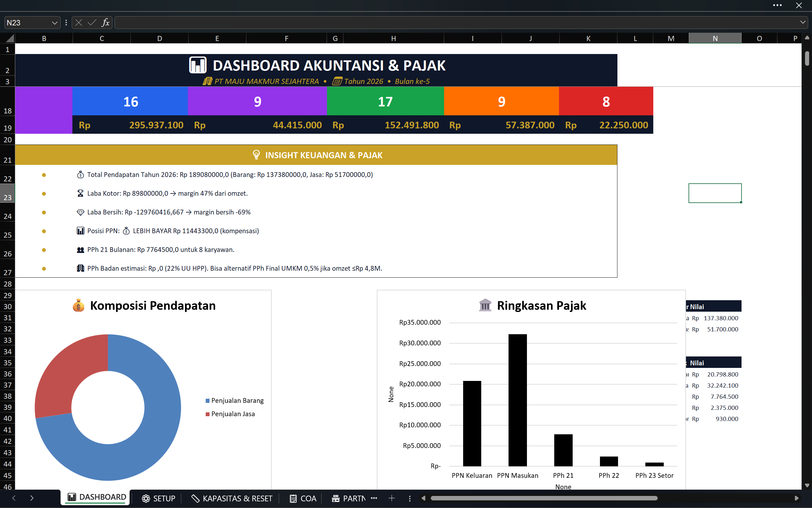Click the PPN Masukan bar in the chart

point(518,400)
